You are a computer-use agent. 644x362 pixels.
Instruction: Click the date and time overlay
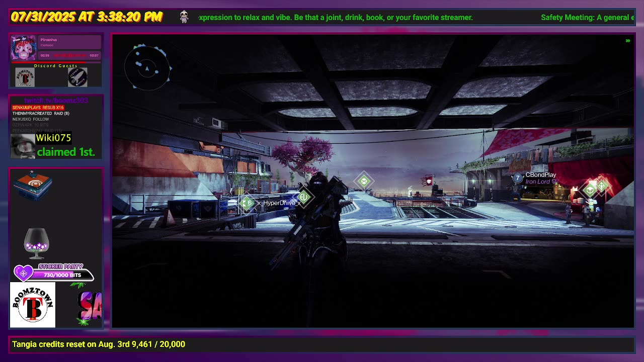tap(87, 17)
